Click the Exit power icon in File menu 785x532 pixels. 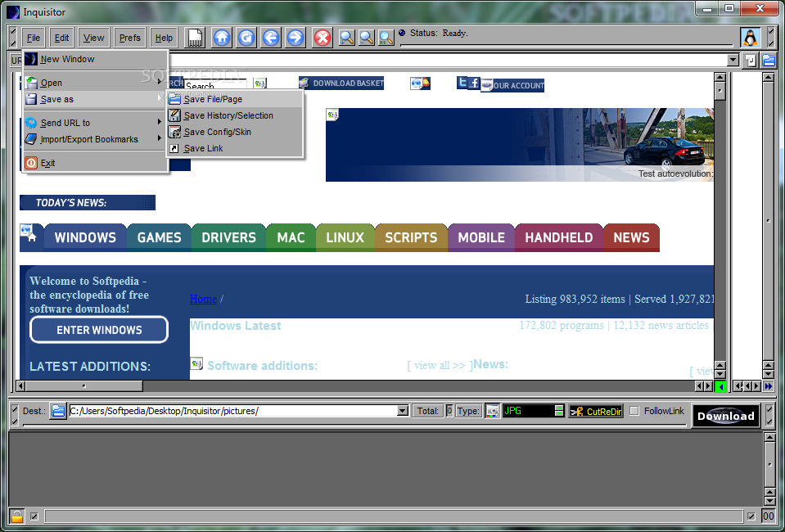tap(31, 163)
